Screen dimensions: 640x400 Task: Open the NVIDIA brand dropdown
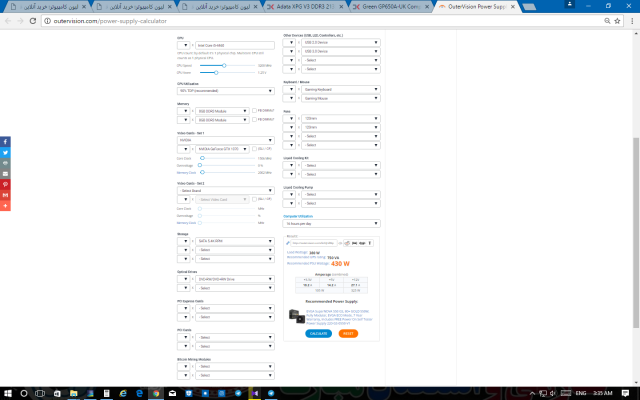click(226, 140)
